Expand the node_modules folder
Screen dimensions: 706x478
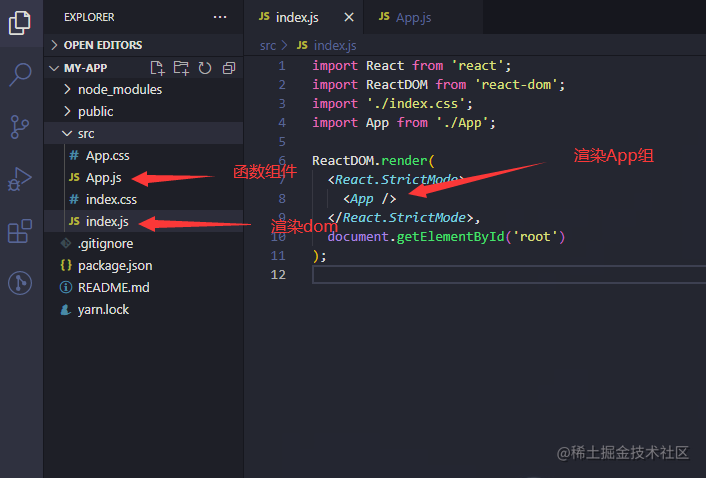tap(143, 89)
